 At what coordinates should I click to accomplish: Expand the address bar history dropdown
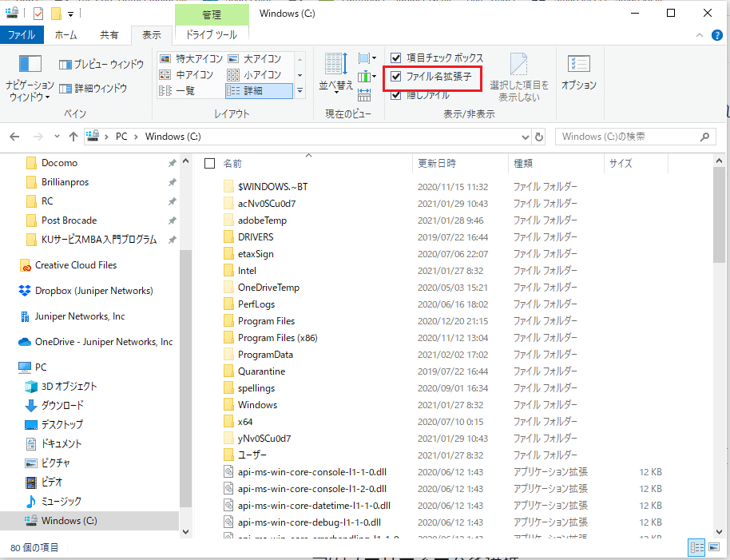526,137
